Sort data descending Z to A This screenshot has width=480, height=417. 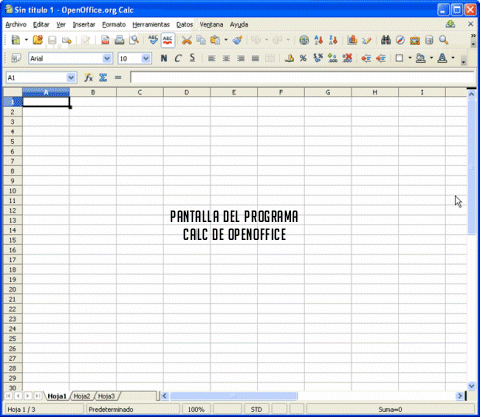(x=333, y=40)
